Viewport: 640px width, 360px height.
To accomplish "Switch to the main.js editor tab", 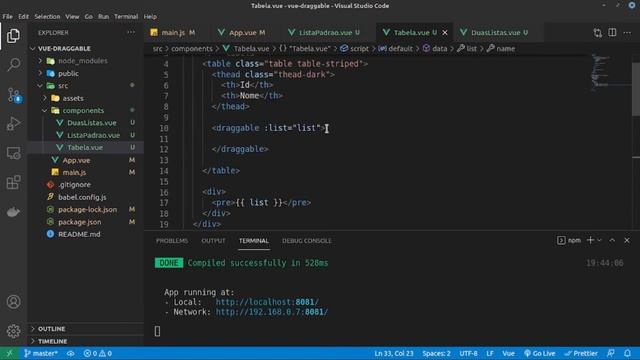I will (173, 32).
